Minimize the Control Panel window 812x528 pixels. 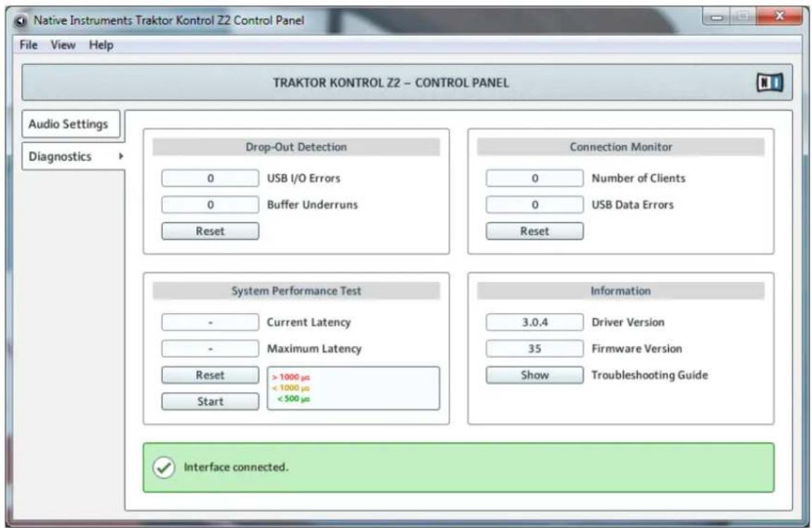pyautogui.click(x=717, y=17)
